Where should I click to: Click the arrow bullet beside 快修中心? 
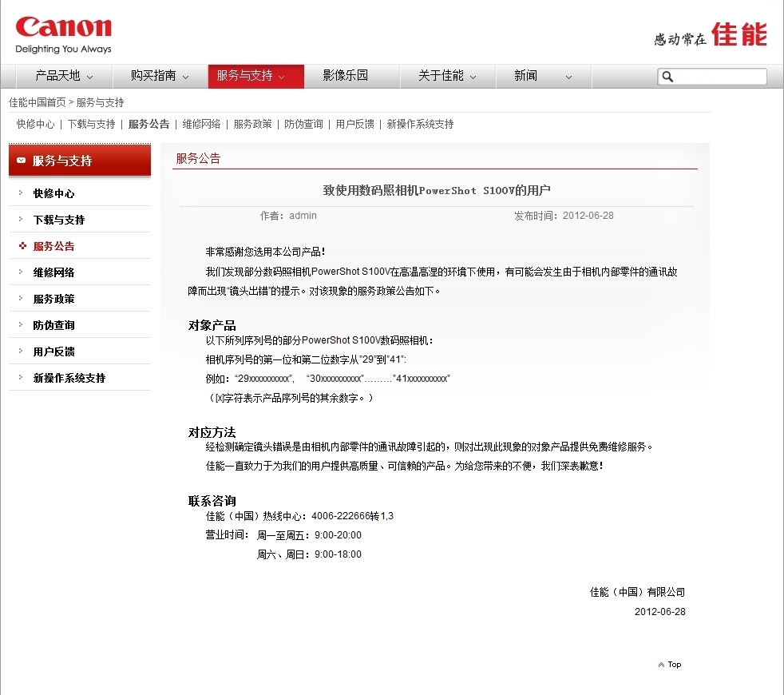(x=21, y=193)
